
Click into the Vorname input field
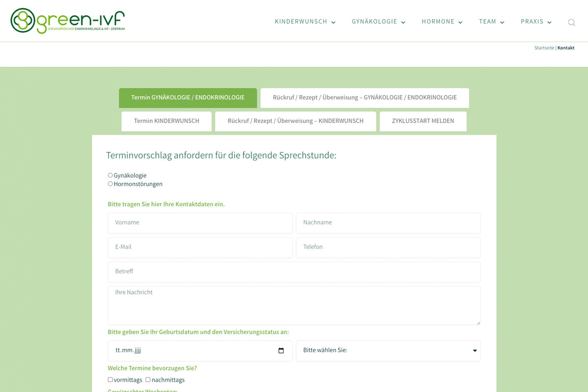click(x=199, y=223)
